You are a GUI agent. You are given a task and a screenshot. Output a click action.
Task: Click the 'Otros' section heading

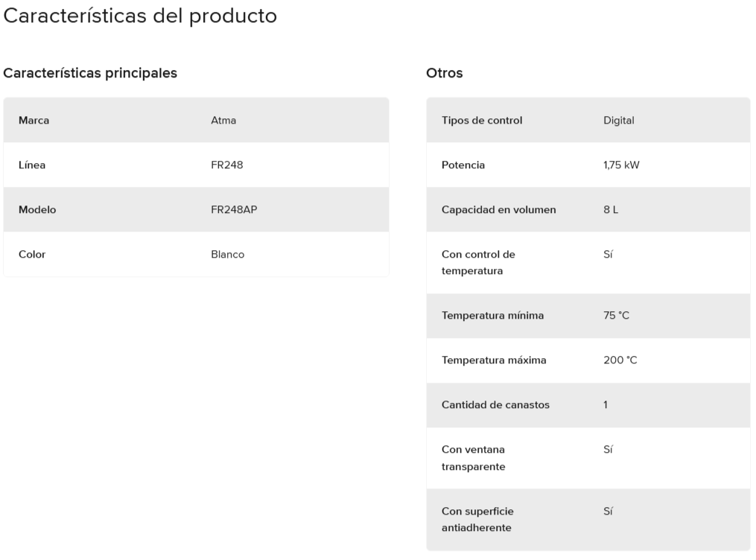click(x=444, y=73)
